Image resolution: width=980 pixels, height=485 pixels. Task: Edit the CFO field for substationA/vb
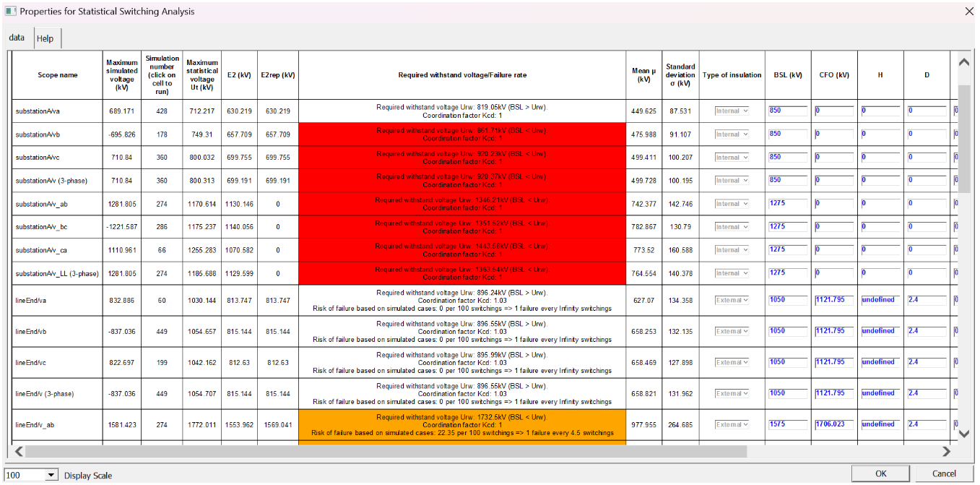tap(833, 134)
